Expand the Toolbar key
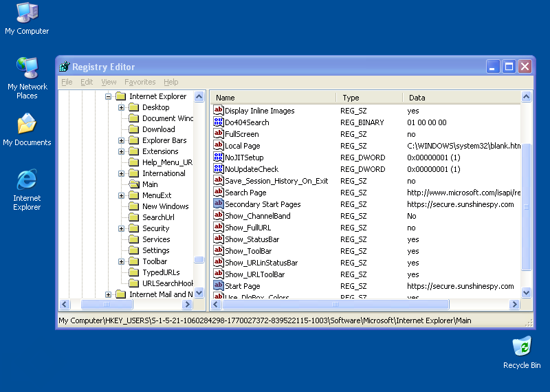The height and width of the screenshot is (392, 550). coord(122,261)
